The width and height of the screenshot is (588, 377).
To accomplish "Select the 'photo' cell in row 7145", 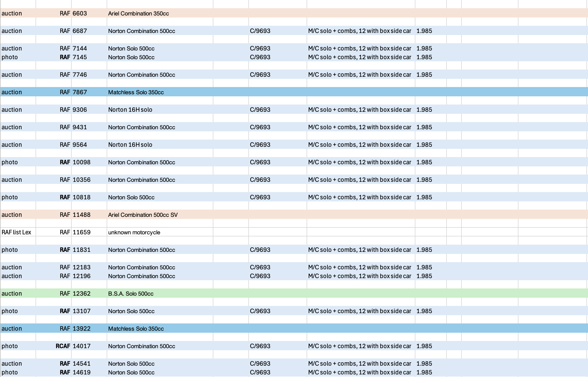I will (x=18, y=57).
